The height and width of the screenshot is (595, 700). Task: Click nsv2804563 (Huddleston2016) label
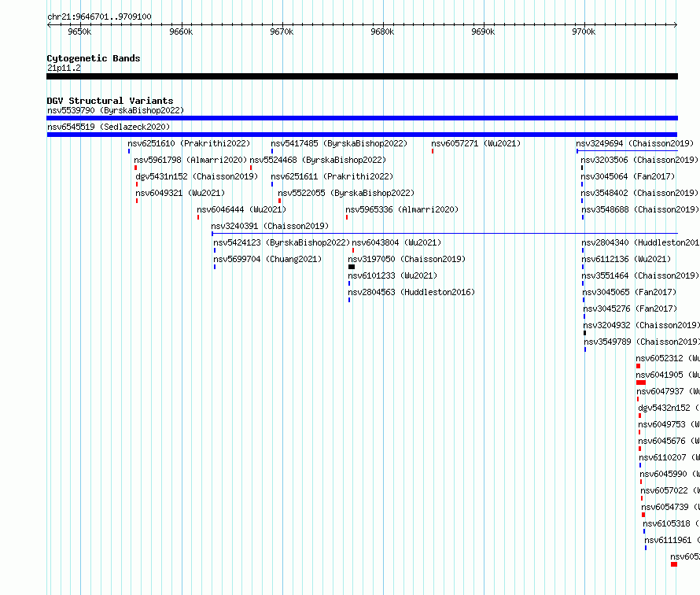tap(411, 292)
